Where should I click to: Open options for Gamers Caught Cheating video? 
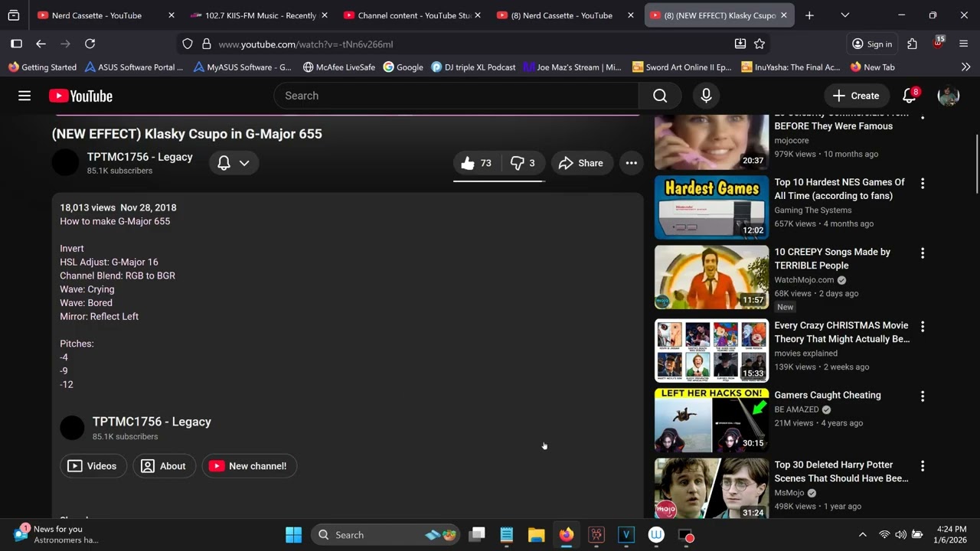tap(923, 396)
